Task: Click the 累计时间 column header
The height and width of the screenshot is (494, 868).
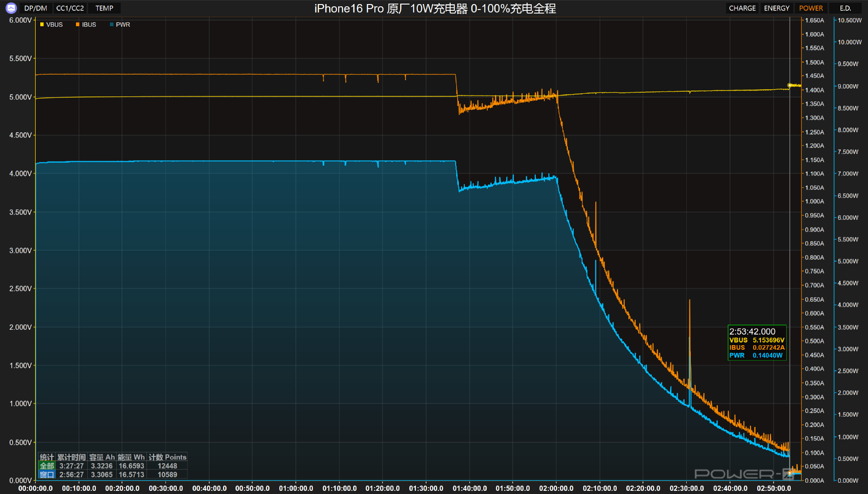Action: click(x=71, y=457)
